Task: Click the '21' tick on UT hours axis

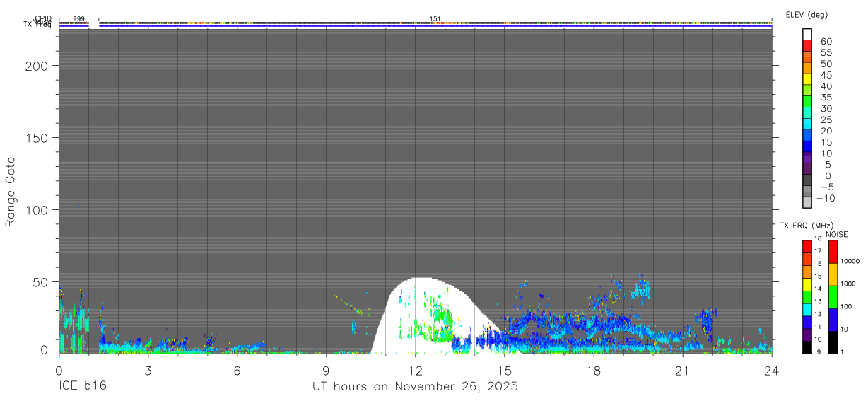Action: [x=682, y=370]
